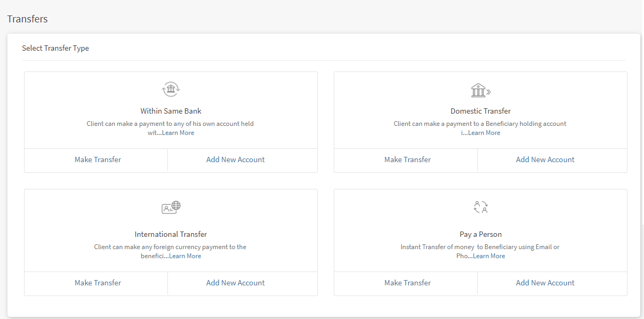Click the Domestic Transfer bank icon

pyautogui.click(x=480, y=90)
